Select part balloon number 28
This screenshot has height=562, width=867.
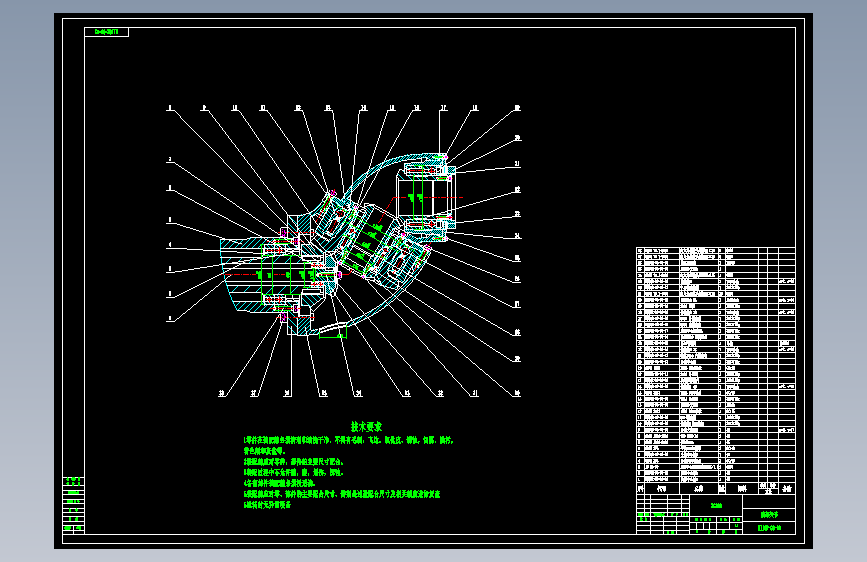click(x=518, y=332)
